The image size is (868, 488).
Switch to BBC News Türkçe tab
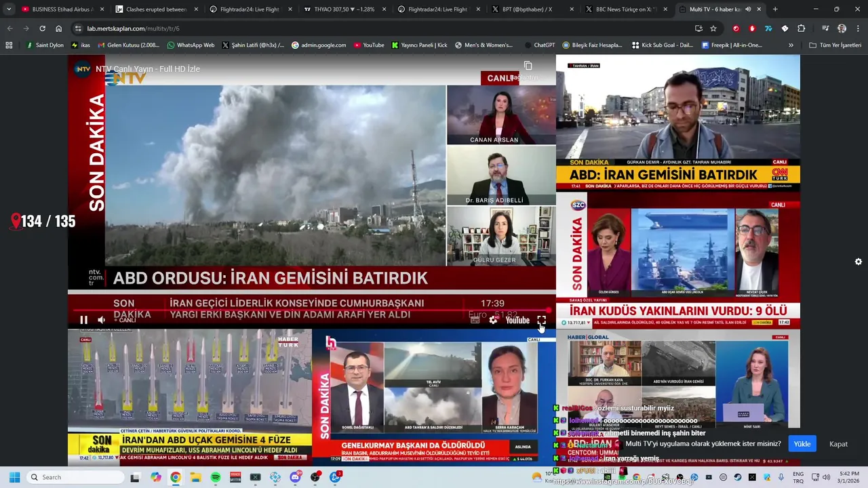[x=627, y=9]
